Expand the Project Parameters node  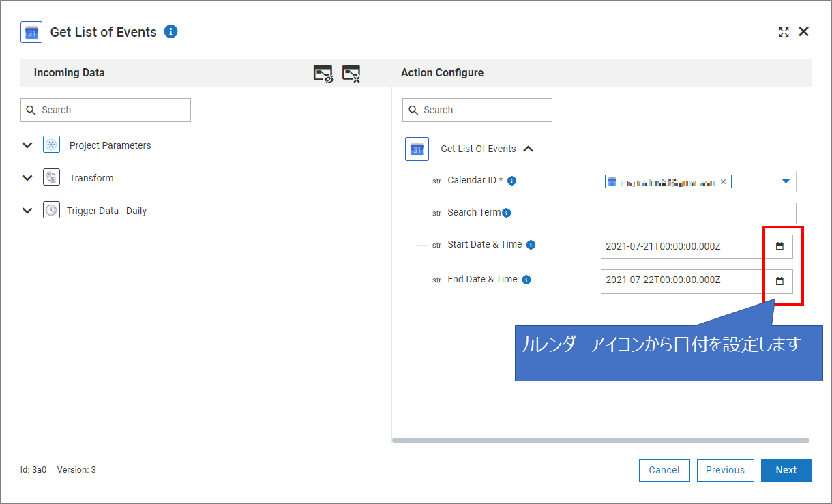click(x=27, y=145)
